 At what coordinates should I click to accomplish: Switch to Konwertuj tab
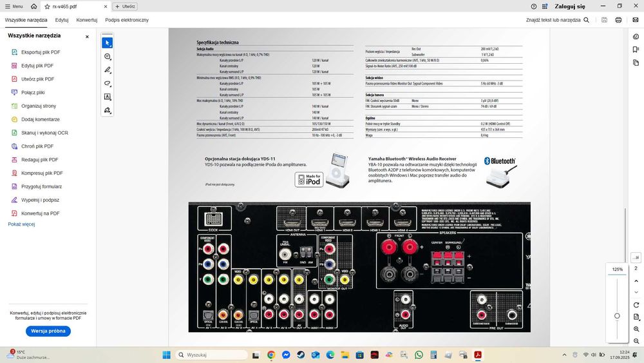pos(87,20)
